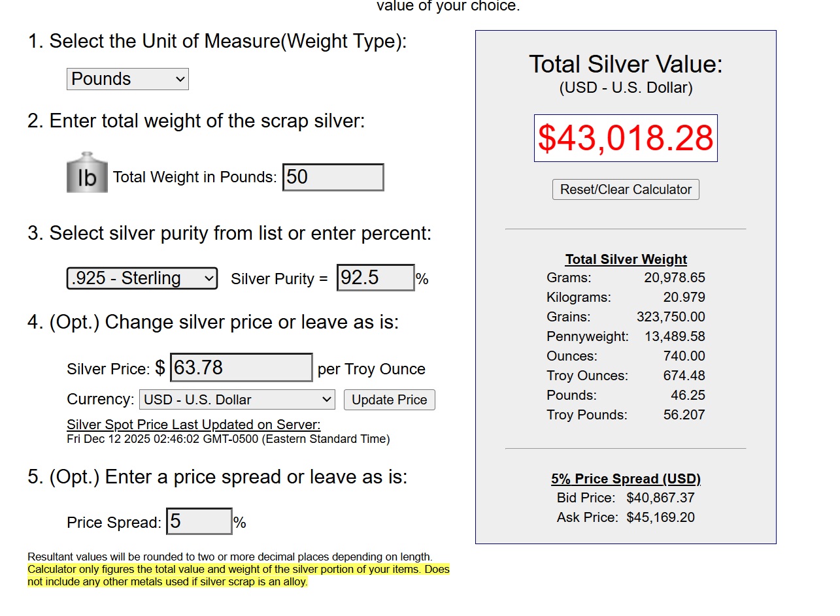Click the Silver Spot Price Last Updated text
The image size is (840, 616).
(193, 425)
